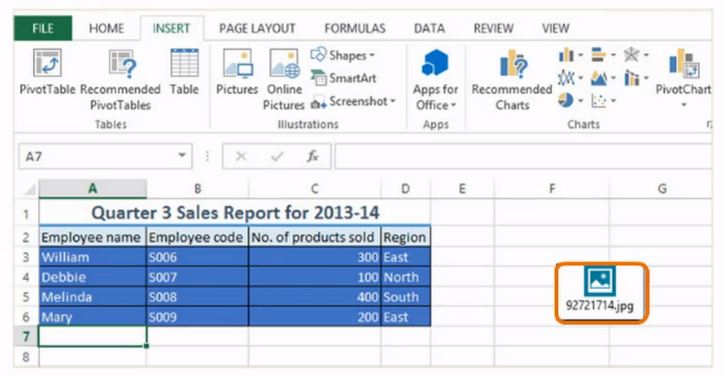
Task: Insert a column chart
Action: (566, 56)
